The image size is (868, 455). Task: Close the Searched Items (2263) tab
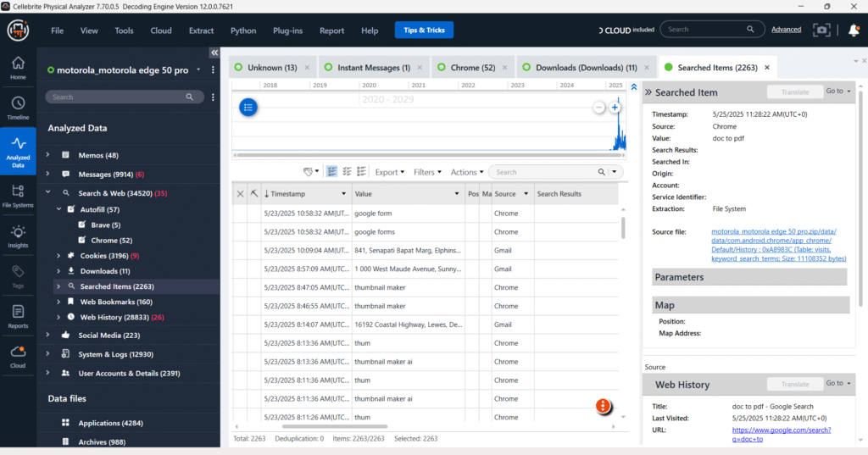pos(766,68)
